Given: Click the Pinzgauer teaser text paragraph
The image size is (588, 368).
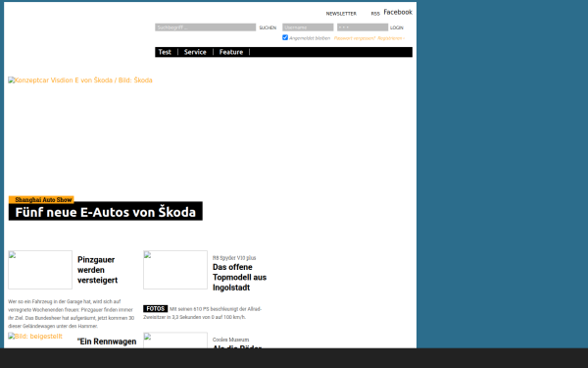Looking at the screenshot, I should click(72, 314).
